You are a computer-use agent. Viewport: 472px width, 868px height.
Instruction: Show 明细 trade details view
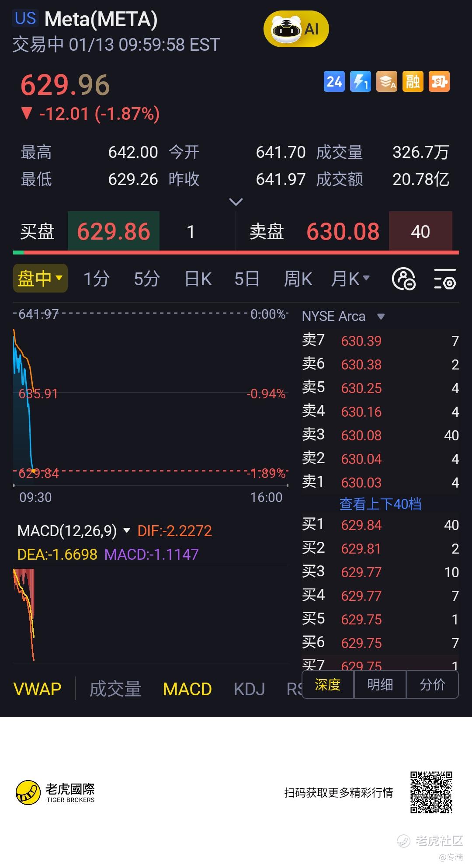[380, 684]
